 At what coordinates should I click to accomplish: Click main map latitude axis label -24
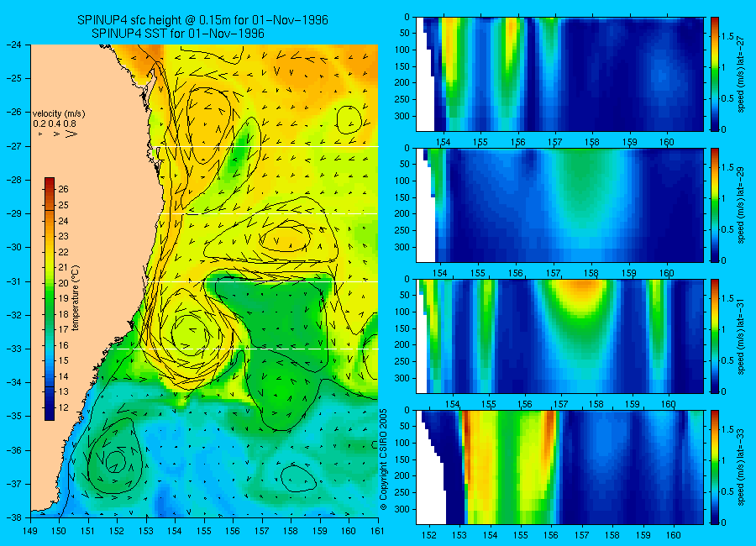point(14,45)
